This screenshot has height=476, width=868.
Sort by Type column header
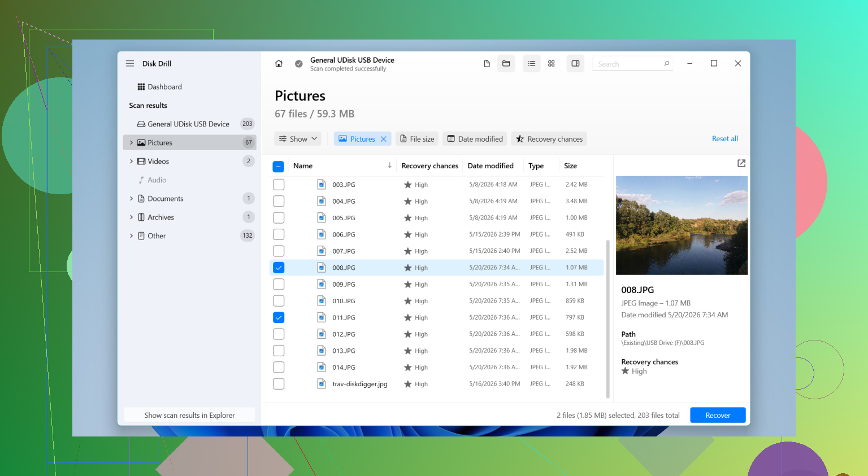[536, 166]
